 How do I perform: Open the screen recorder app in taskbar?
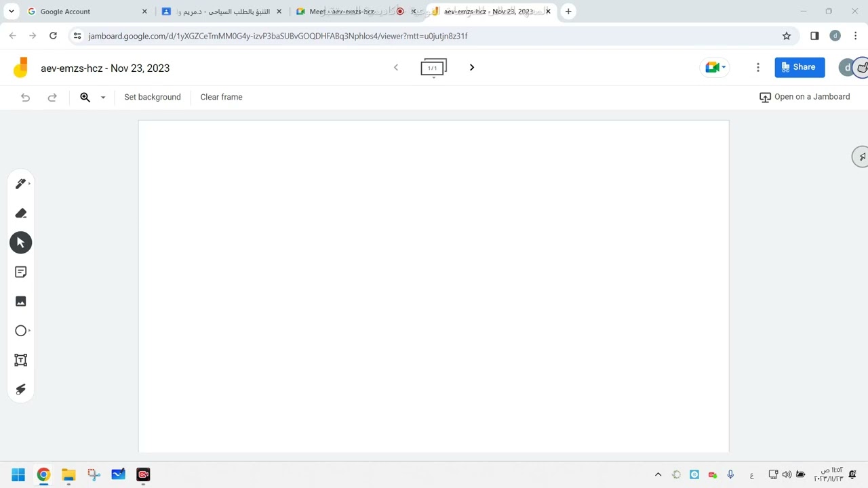[143, 474]
